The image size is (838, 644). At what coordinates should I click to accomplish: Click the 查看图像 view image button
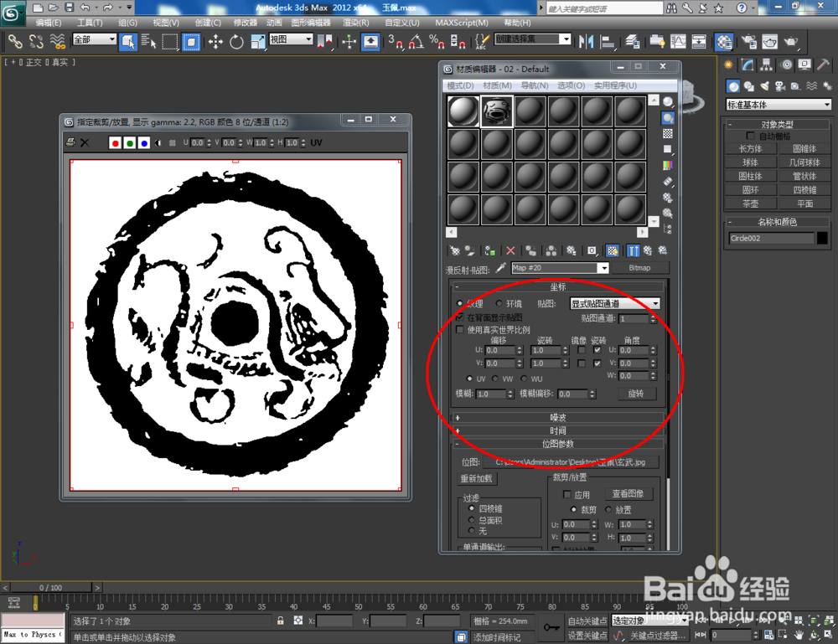point(628,494)
